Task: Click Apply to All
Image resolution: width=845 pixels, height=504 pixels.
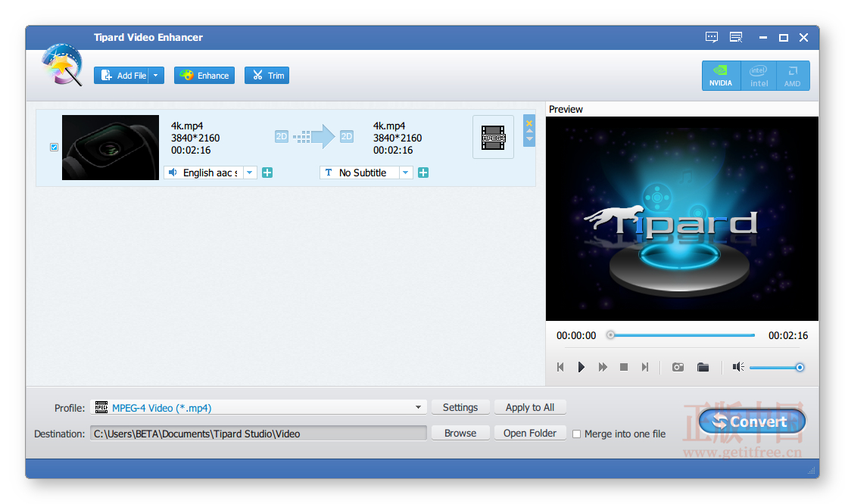Action: pos(530,407)
